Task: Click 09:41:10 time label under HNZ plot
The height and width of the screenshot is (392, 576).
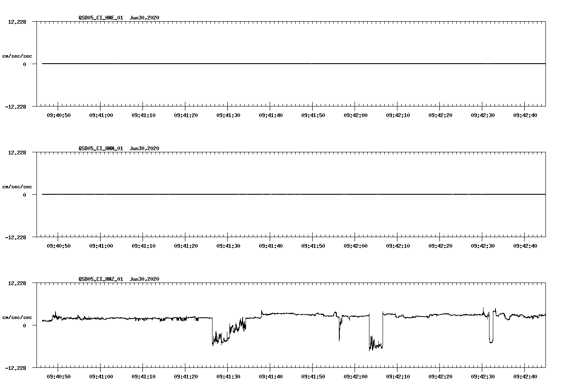Action: click(x=143, y=377)
